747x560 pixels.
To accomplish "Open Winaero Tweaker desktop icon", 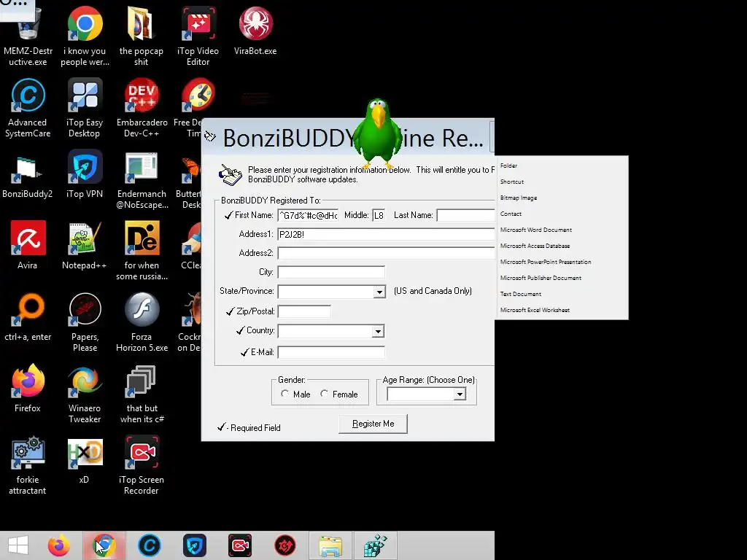I will coord(85,393).
